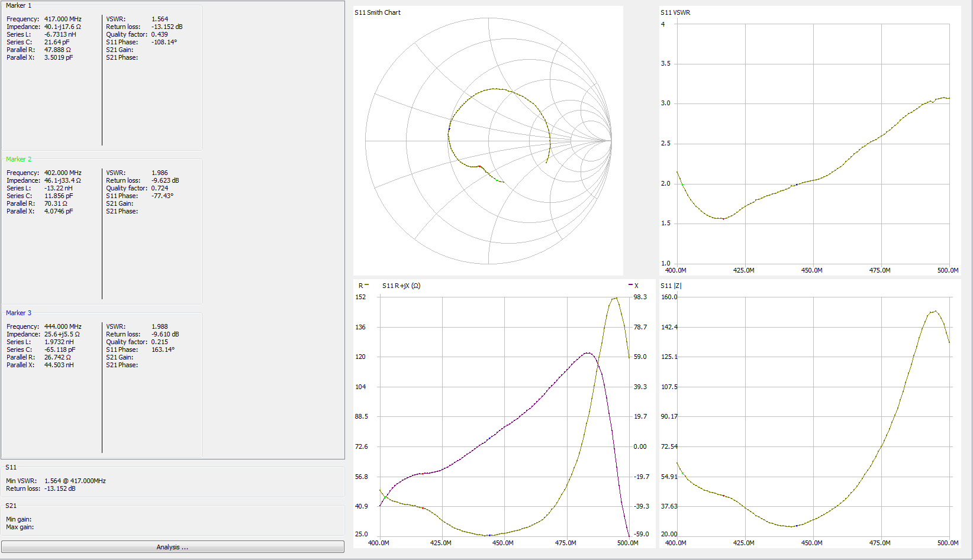The width and height of the screenshot is (973, 560).
Task: Click Marker 2 return loss -9.623 dB
Action: click(165, 180)
